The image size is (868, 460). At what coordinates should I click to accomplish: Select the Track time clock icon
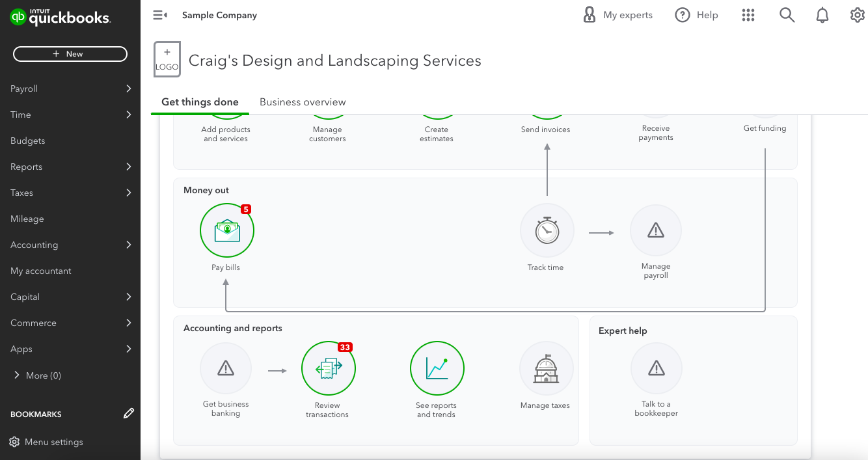click(x=547, y=230)
